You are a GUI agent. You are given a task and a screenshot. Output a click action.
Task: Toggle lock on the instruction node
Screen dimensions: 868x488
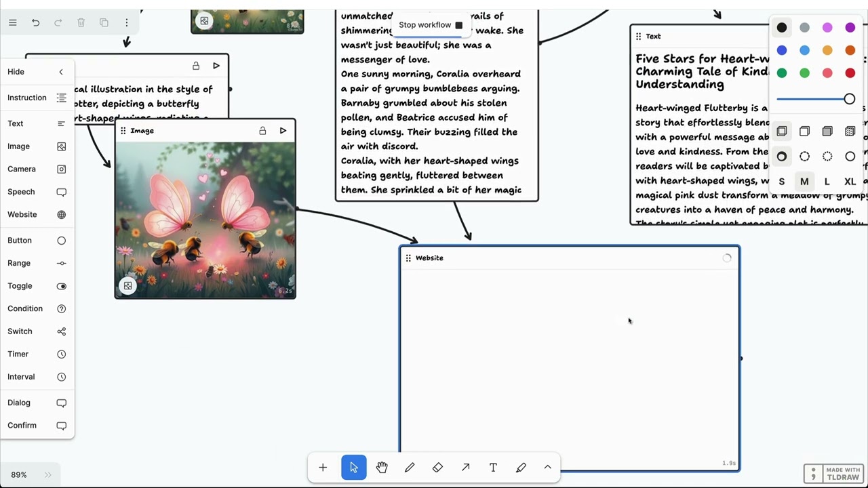pyautogui.click(x=196, y=66)
